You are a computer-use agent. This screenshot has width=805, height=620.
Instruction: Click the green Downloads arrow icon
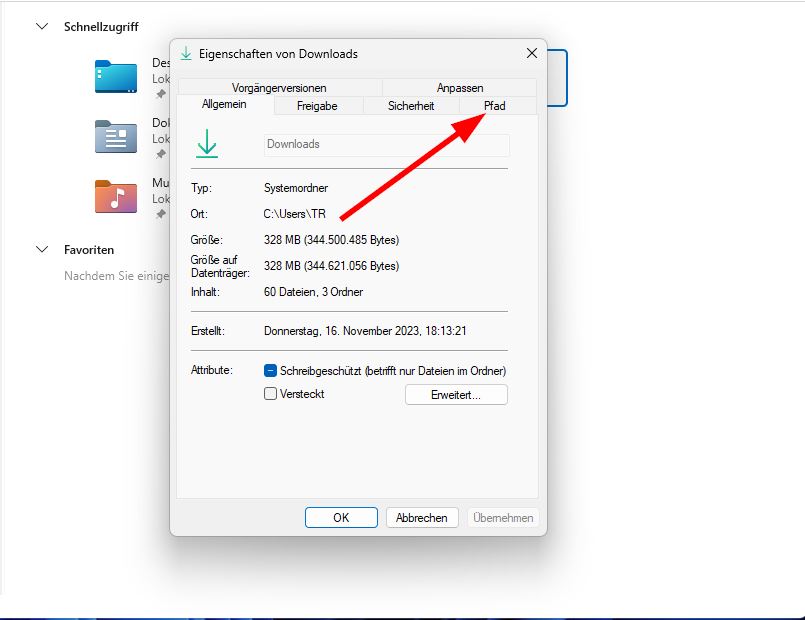[x=208, y=143]
